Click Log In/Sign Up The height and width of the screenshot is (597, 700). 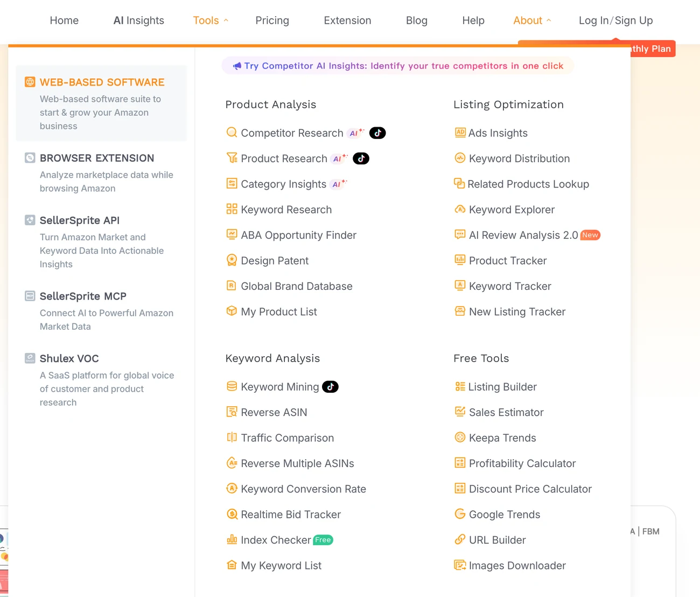tap(615, 20)
